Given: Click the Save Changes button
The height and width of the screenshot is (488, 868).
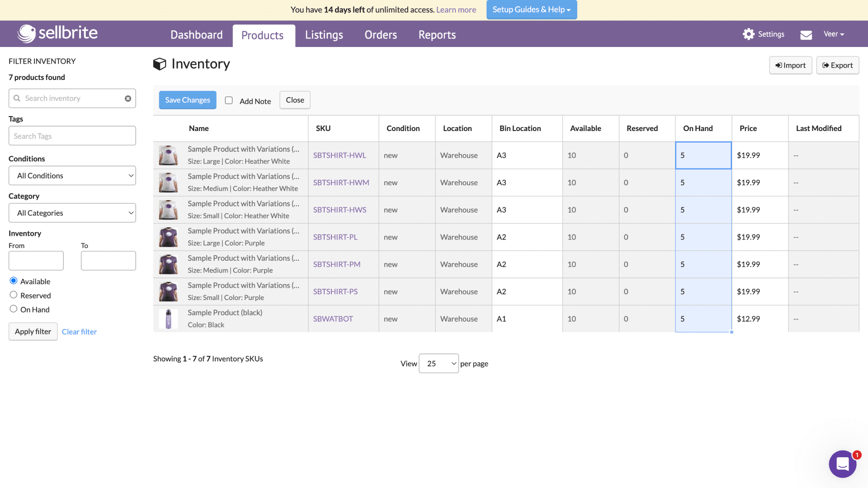Looking at the screenshot, I should click(x=188, y=100).
